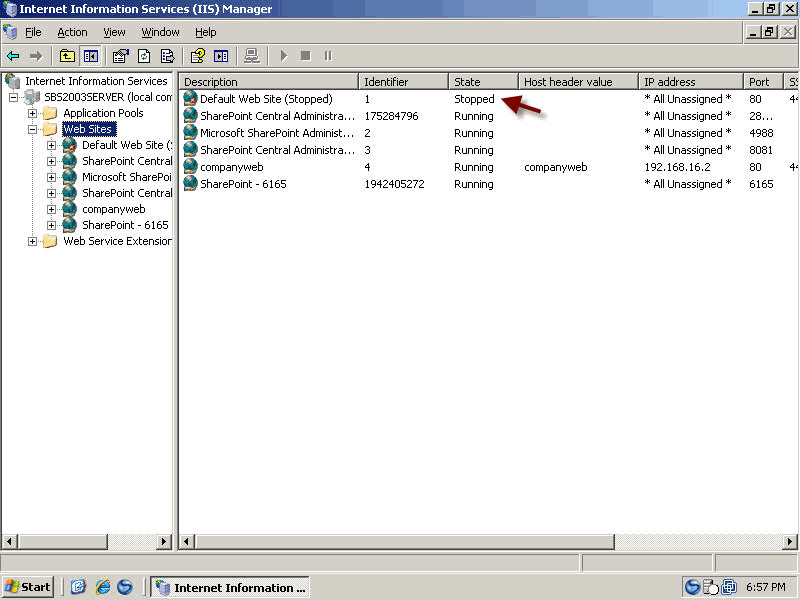
Task: Click the list pane horizontal scrollbar thumb
Action: coord(405,541)
